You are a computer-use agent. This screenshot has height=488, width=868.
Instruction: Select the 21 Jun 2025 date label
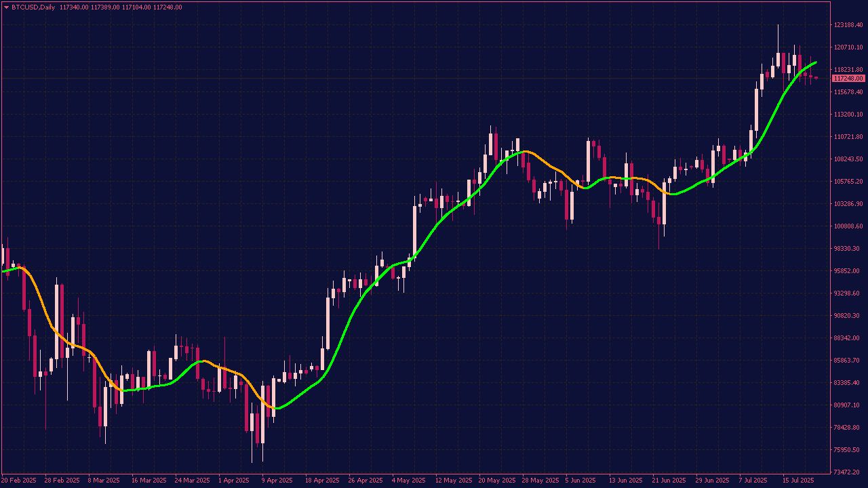(x=668, y=481)
